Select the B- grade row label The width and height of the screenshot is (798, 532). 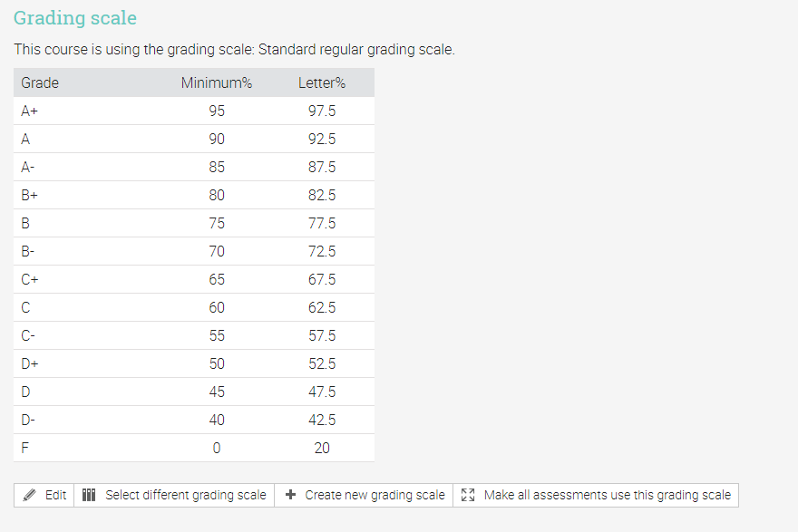click(x=28, y=251)
